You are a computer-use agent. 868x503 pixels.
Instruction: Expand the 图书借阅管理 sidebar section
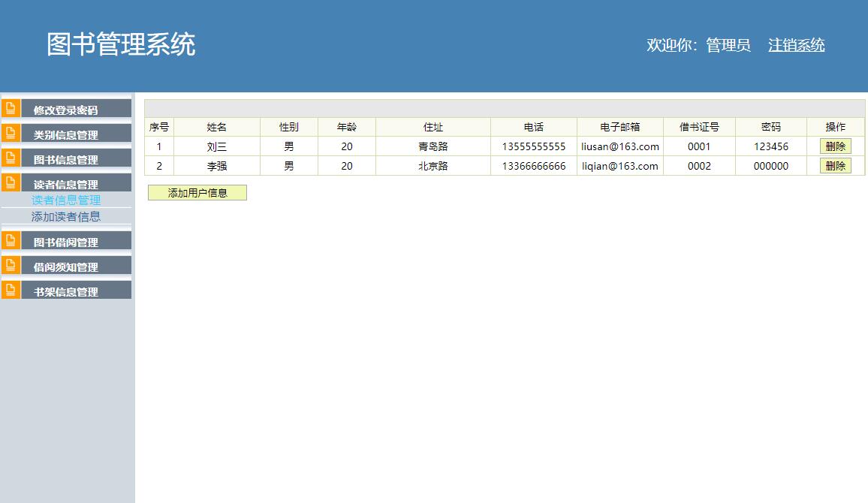[66, 240]
